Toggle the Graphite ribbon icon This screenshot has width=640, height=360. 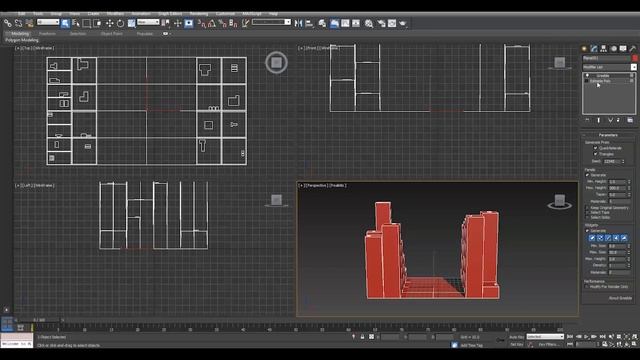pos(334,23)
